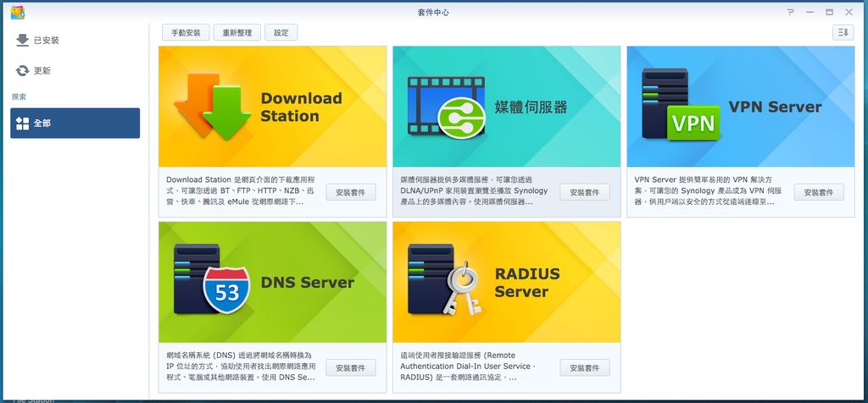Image resolution: width=868 pixels, height=403 pixels.
Task: Click the VPN Server icon
Action: pos(681,104)
